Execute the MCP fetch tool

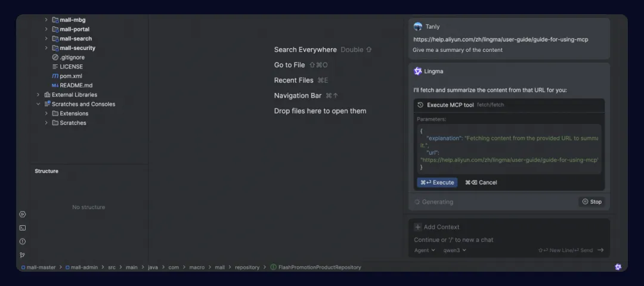437,182
